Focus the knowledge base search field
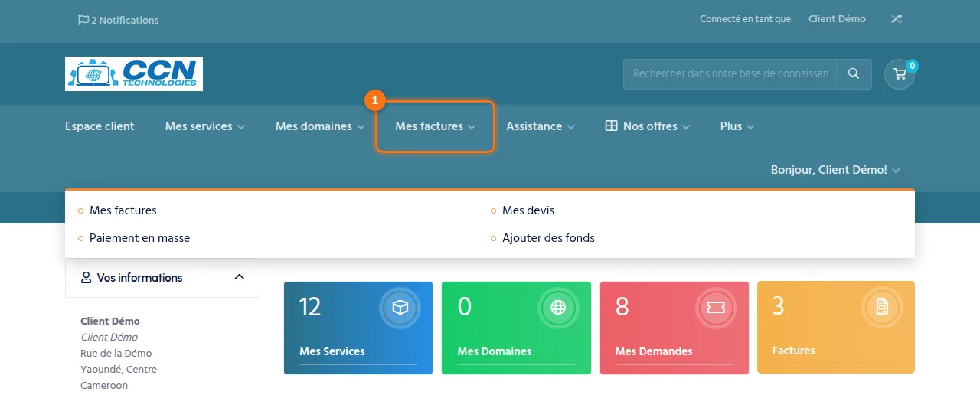The height and width of the screenshot is (398, 980). click(x=730, y=74)
